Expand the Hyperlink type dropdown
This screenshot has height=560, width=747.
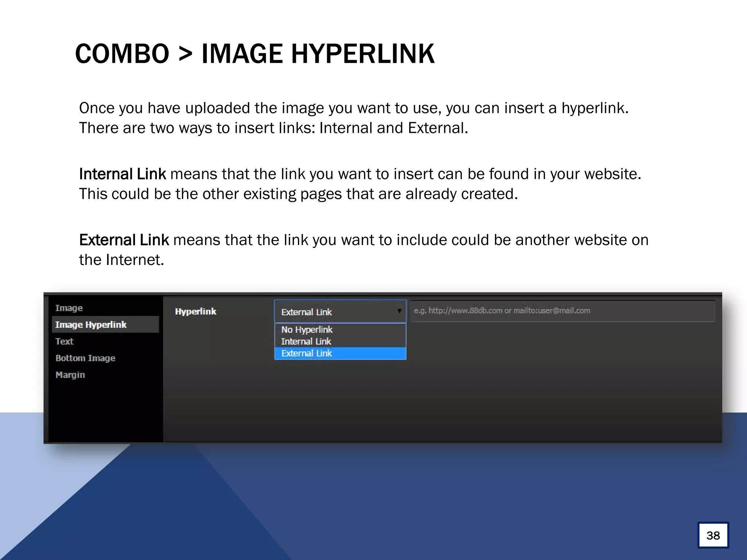point(340,312)
